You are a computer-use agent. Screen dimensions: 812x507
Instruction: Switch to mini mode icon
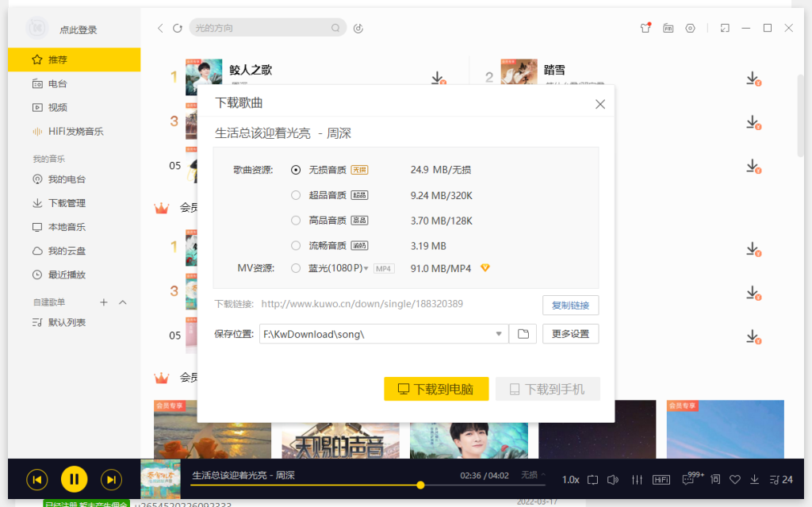point(725,28)
